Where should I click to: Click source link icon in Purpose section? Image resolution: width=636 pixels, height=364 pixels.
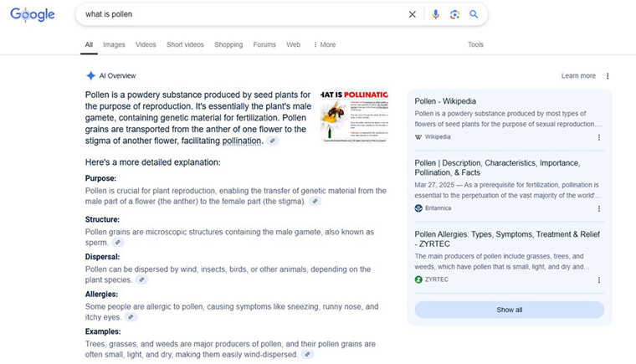[x=315, y=201]
